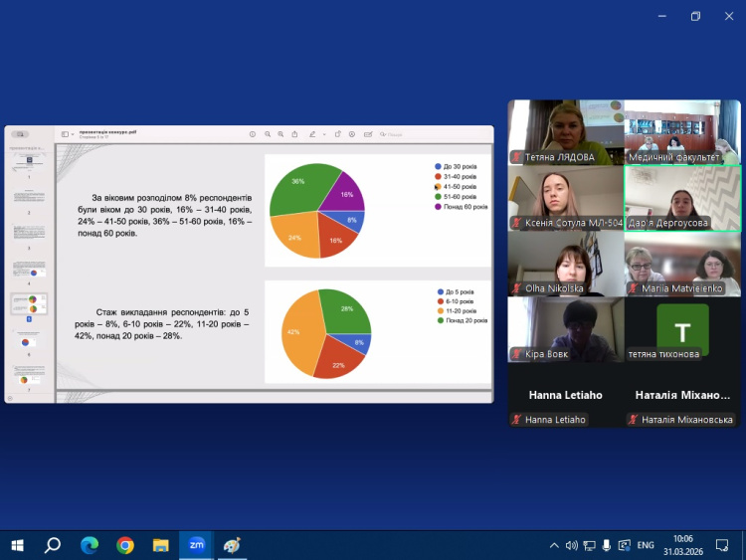Viewport: 746px width, 560px height.
Task: Click the info icon in PDF toolbar
Action: tap(253, 134)
